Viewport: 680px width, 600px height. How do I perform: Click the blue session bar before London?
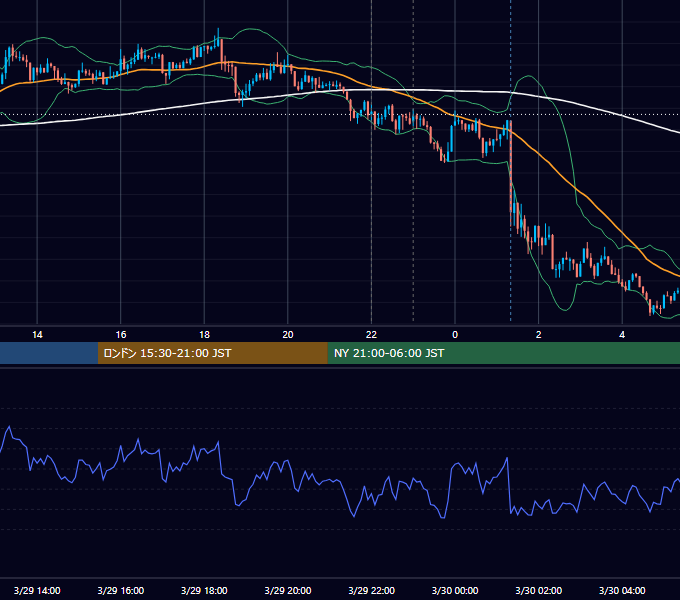pyautogui.click(x=49, y=353)
